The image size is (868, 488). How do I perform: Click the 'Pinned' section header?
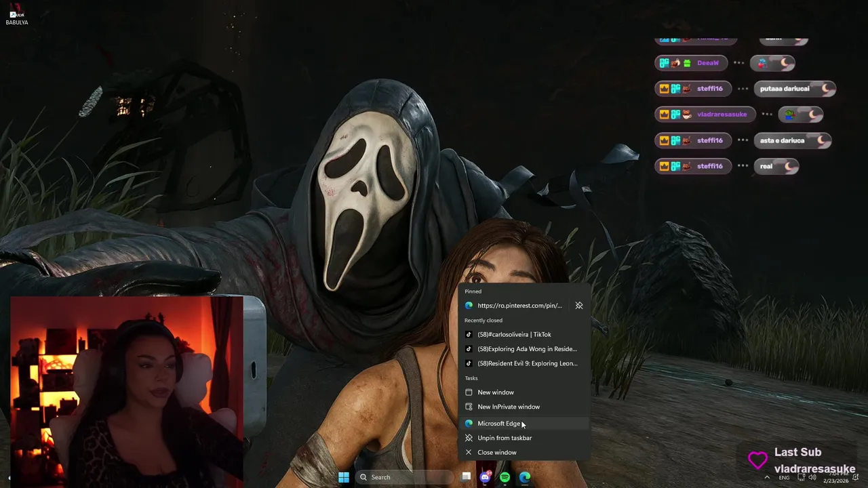click(473, 291)
